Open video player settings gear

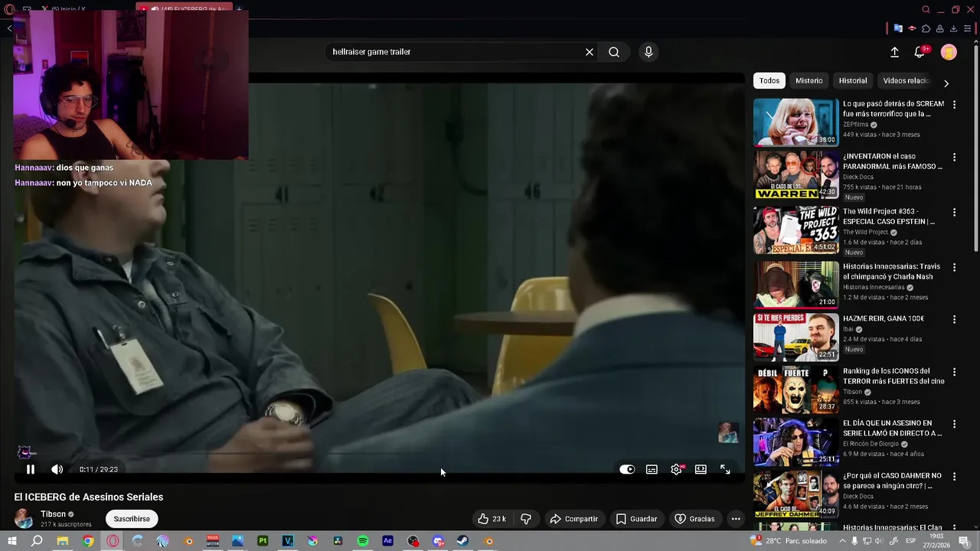[x=676, y=469]
